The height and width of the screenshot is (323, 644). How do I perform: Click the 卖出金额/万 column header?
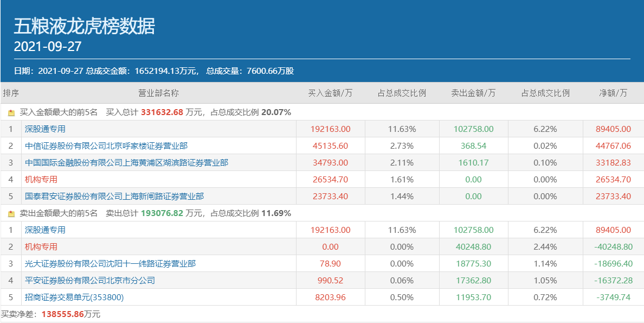(x=473, y=93)
